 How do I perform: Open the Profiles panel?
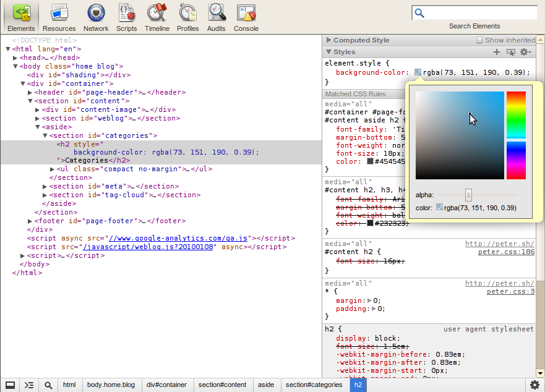pos(187,17)
